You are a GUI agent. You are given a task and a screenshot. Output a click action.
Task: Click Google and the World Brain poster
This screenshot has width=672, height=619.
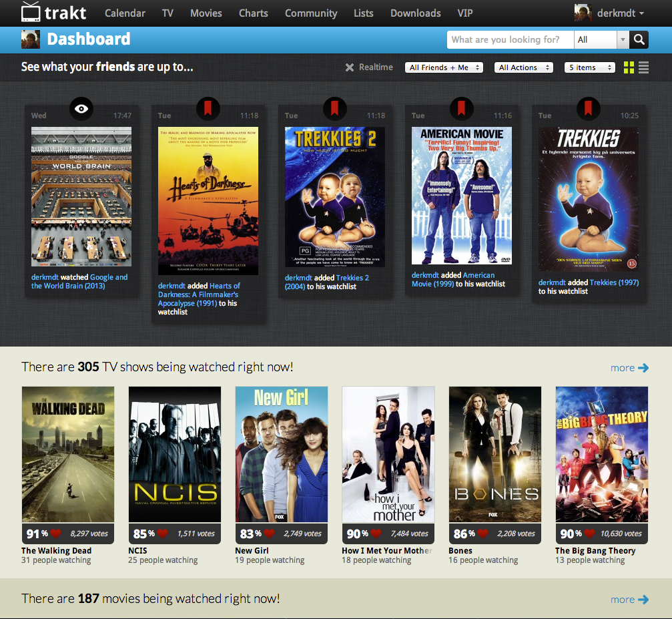[x=81, y=196]
